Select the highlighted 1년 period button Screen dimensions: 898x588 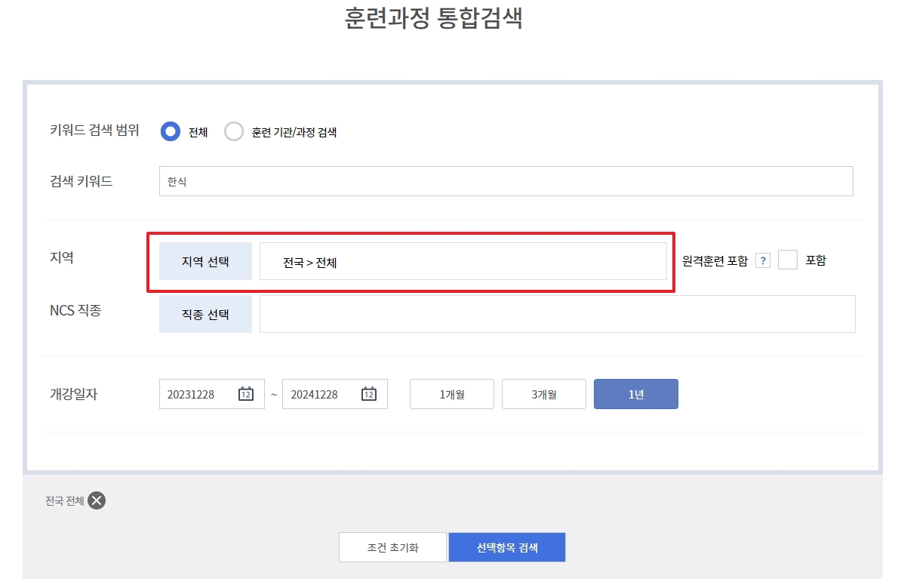tap(635, 393)
